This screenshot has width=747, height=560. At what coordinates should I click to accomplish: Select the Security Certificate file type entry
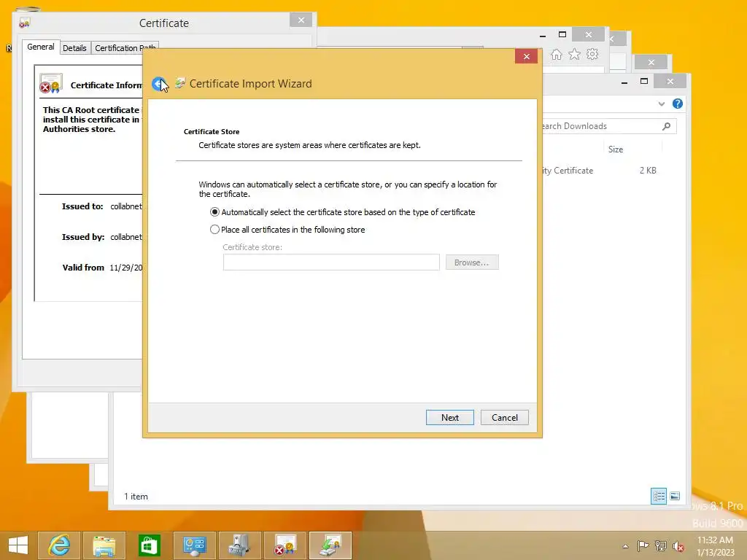click(x=568, y=171)
